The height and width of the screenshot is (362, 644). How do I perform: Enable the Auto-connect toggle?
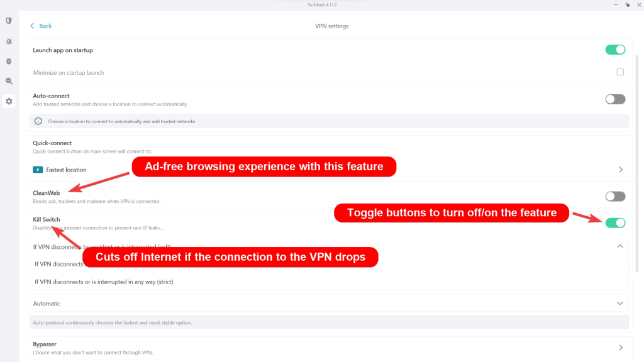click(x=615, y=99)
